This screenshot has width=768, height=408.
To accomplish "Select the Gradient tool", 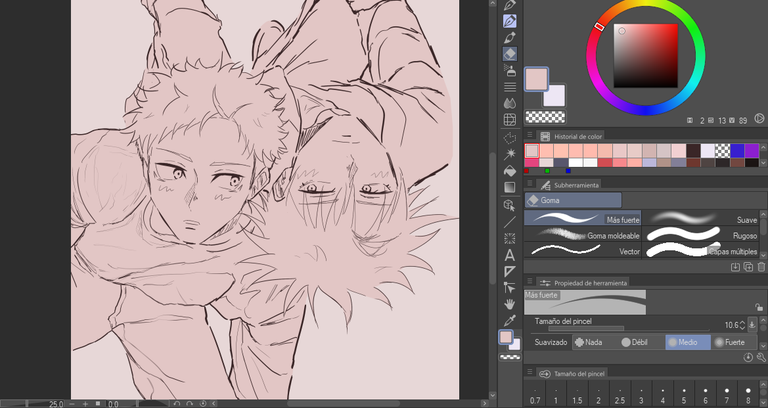I will tap(510, 187).
